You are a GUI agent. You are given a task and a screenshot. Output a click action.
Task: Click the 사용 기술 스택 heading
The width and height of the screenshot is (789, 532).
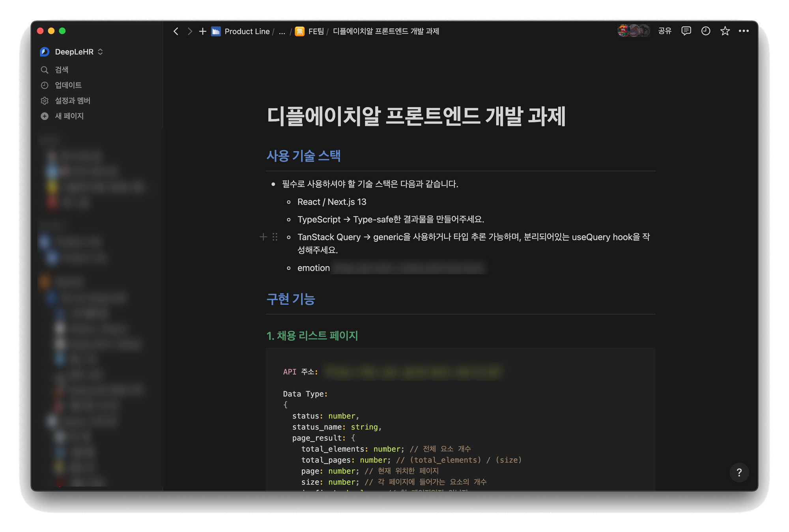pos(303,156)
